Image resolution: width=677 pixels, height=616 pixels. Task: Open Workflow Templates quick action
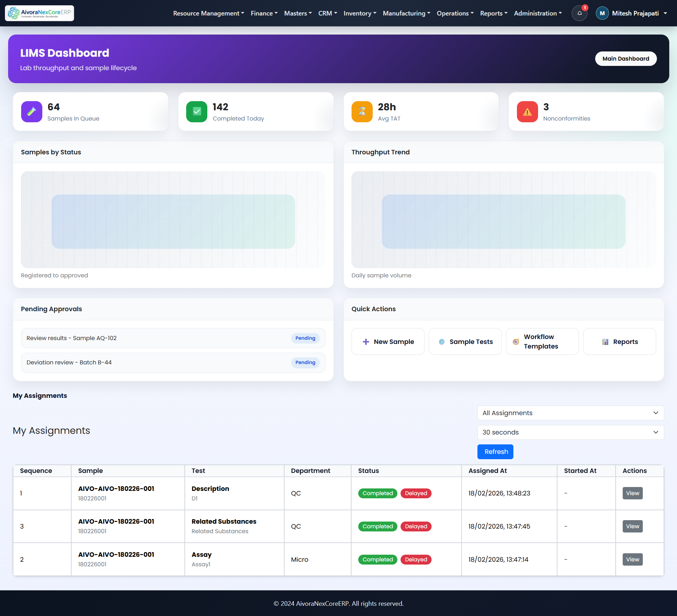click(x=542, y=341)
